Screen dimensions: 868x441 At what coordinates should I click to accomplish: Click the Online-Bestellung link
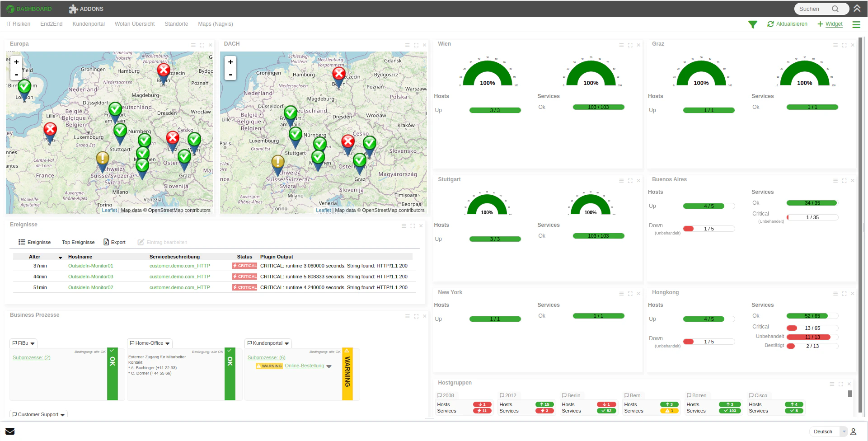tap(305, 366)
